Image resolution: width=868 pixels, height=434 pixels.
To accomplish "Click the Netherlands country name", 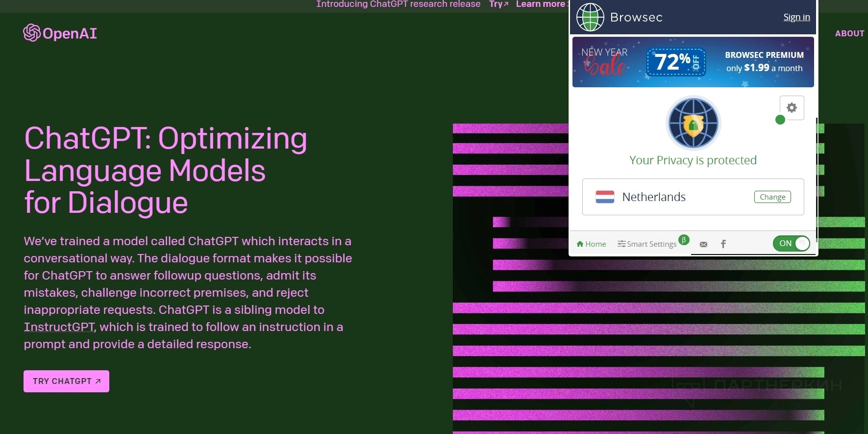I will tap(654, 197).
